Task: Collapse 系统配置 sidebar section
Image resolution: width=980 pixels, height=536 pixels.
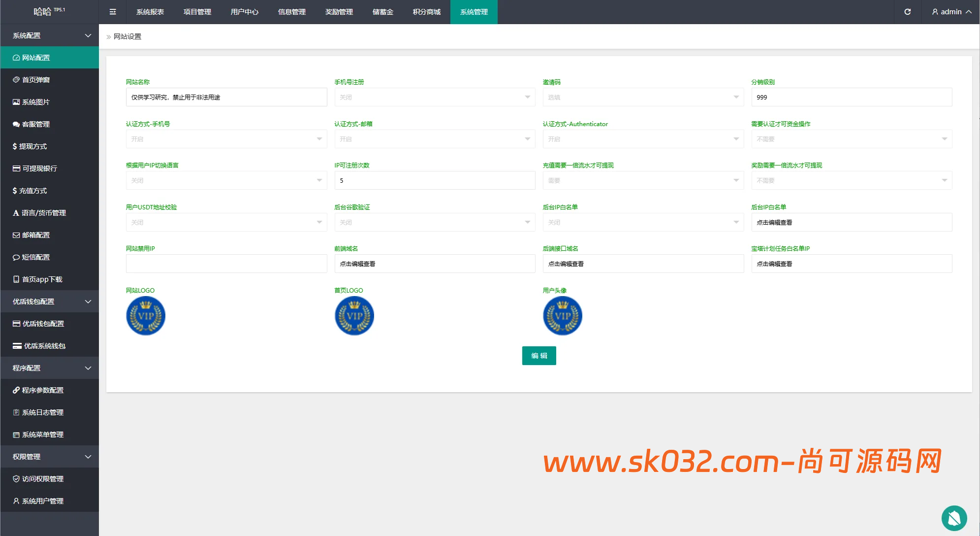Action: (x=49, y=35)
